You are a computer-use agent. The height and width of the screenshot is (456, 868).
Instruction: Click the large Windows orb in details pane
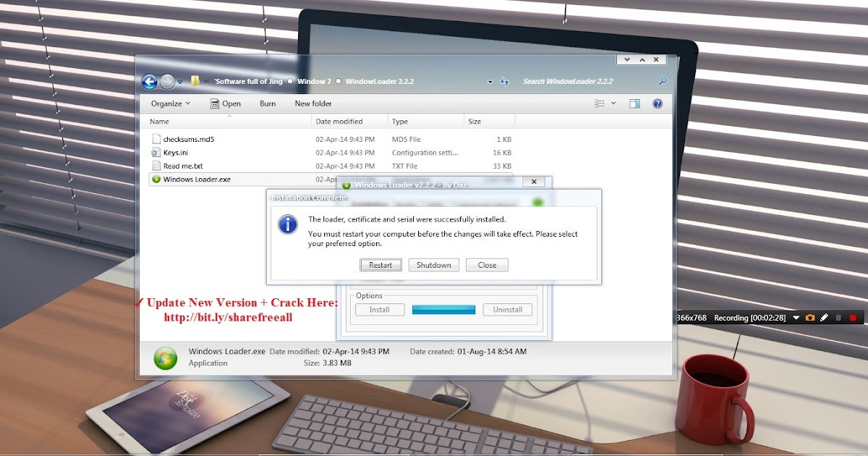coord(165,358)
